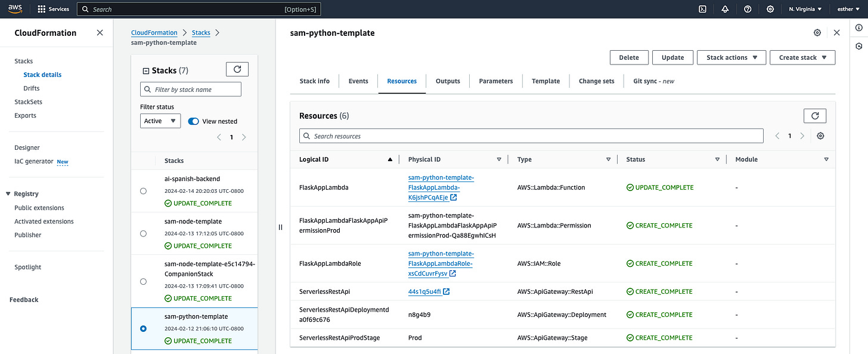Viewport: 868px width, 354px height.
Task: Click the AWS logo home icon
Action: click(x=15, y=9)
